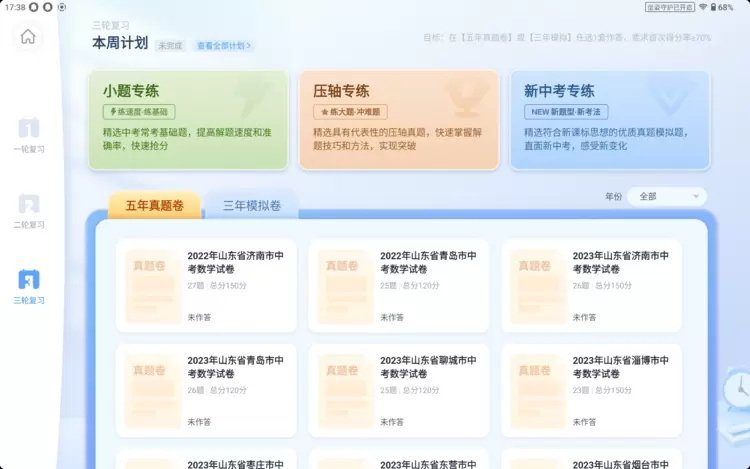Open 2023年山东省淄博市中考数学试卷
This screenshot has width=750, height=469.
point(591,390)
